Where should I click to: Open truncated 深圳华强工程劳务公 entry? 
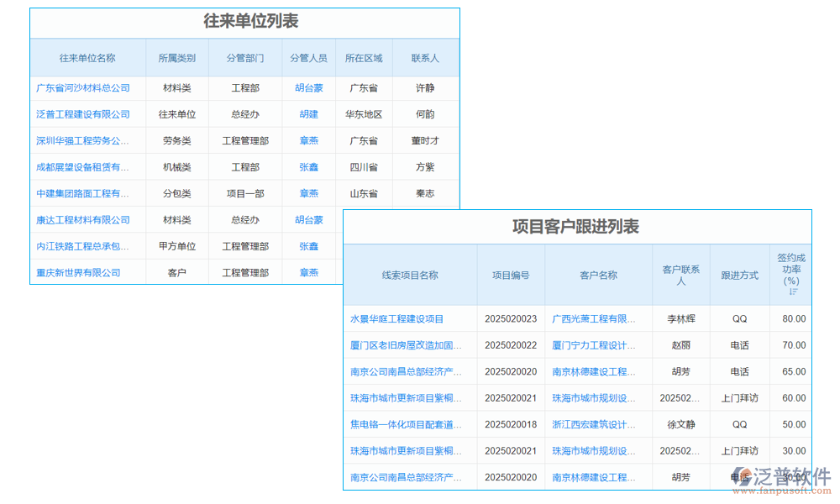84,140
